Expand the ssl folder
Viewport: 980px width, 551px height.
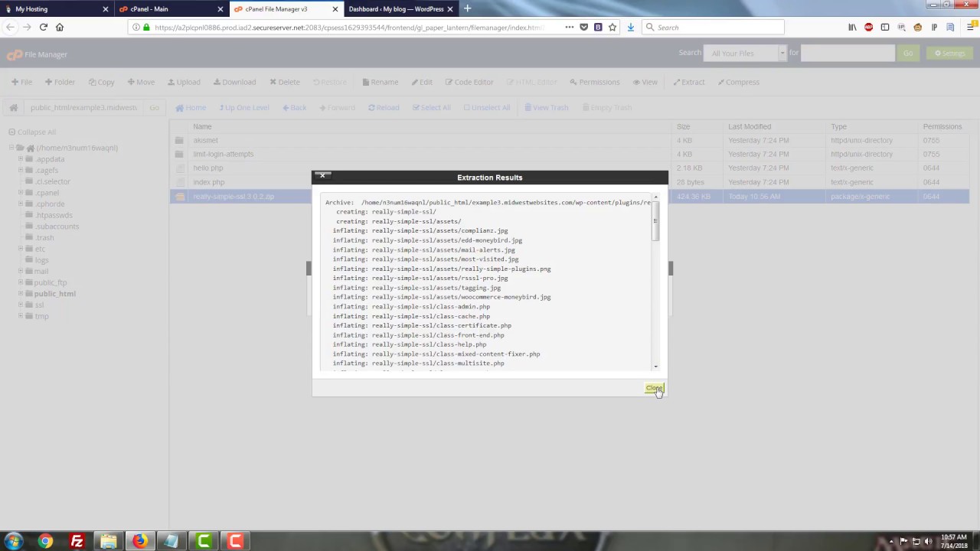(x=21, y=305)
